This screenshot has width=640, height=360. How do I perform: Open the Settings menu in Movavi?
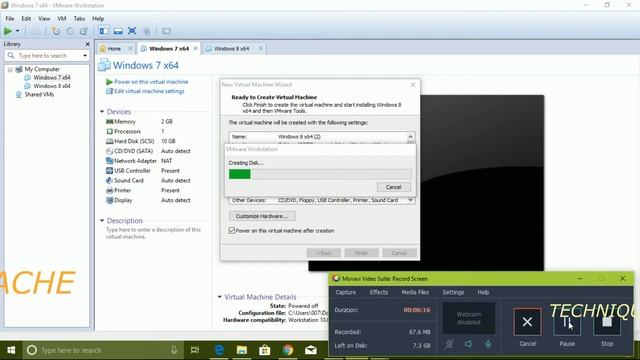[x=453, y=292]
